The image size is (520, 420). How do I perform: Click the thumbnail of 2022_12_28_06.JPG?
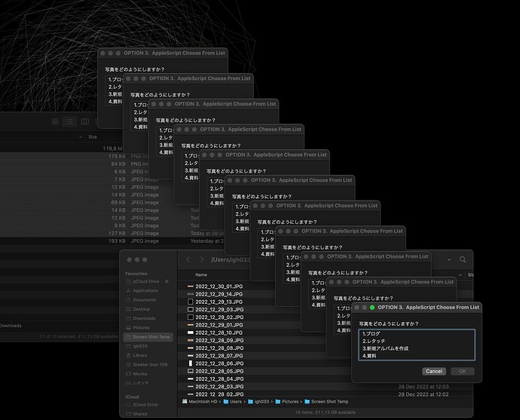pos(191,363)
